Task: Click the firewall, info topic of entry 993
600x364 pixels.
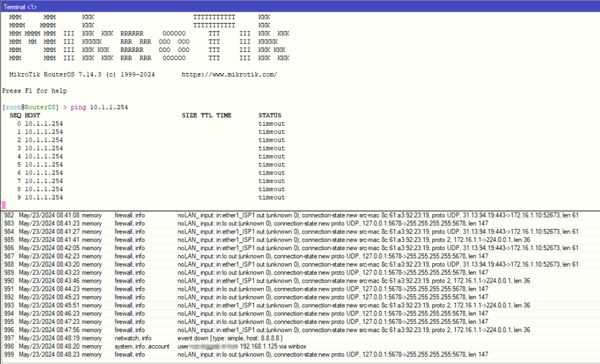Action: pyautogui.click(x=131, y=305)
